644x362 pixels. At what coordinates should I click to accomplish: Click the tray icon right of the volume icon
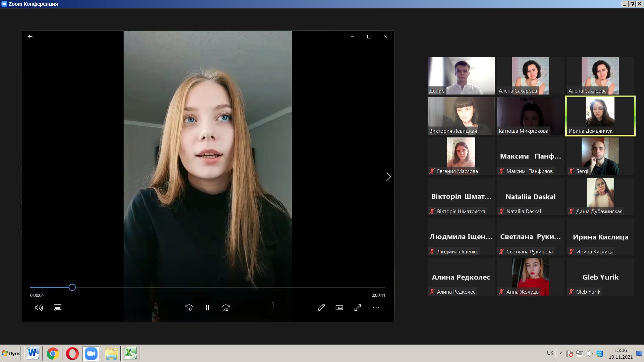coord(600,354)
